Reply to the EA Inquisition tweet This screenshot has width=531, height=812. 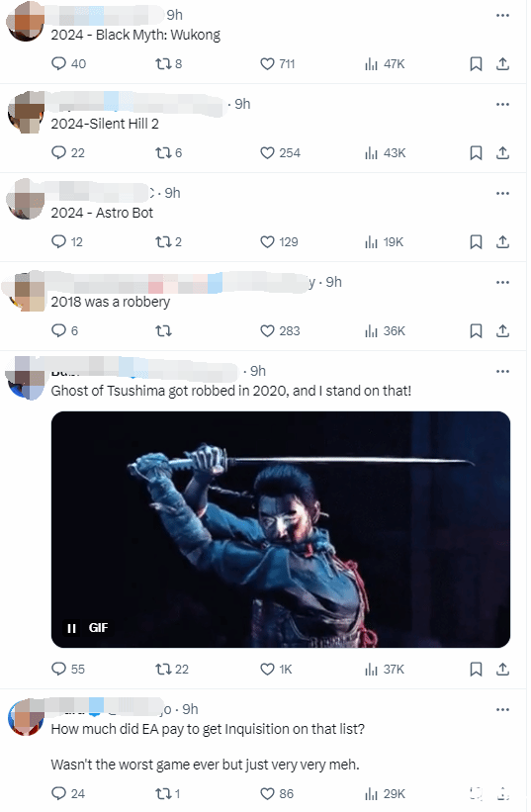coord(59,793)
